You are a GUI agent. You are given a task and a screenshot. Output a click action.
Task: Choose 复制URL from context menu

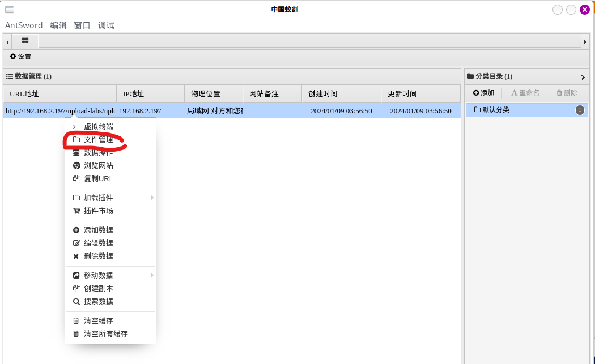point(110,178)
